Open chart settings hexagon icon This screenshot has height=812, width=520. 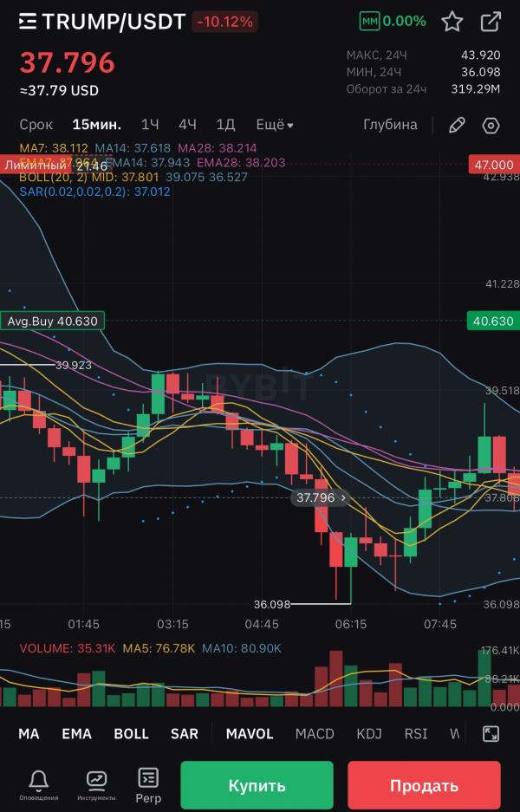click(x=491, y=125)
